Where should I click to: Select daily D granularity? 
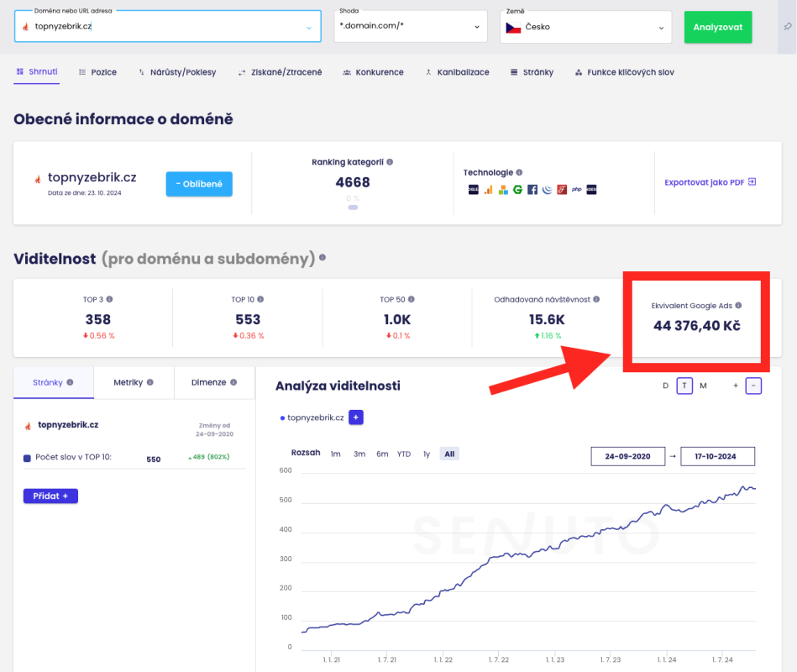click(x=665, y=386)
